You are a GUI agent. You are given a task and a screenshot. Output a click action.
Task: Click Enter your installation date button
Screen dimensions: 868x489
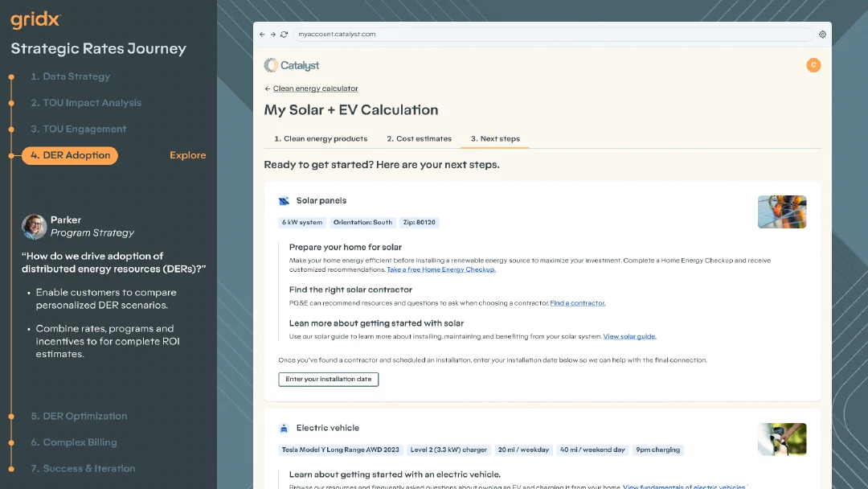[x=328, y=380]
